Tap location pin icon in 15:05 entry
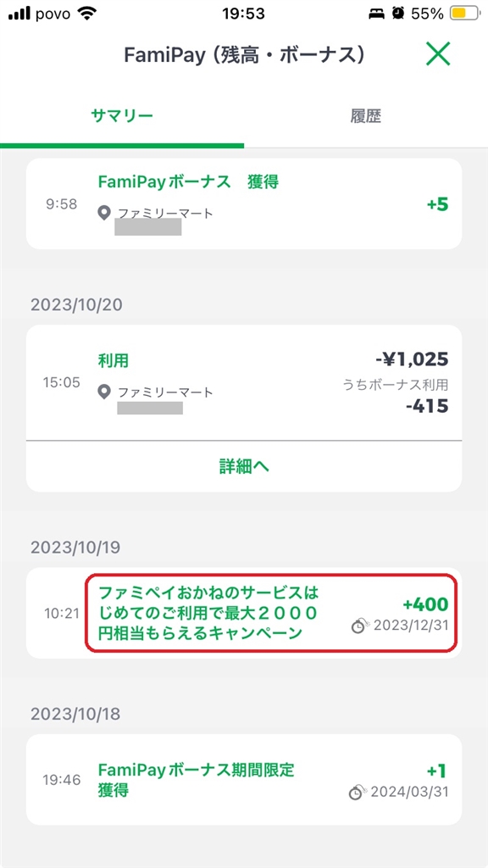Viewport: 488px width, 868px height. point(104,392)
